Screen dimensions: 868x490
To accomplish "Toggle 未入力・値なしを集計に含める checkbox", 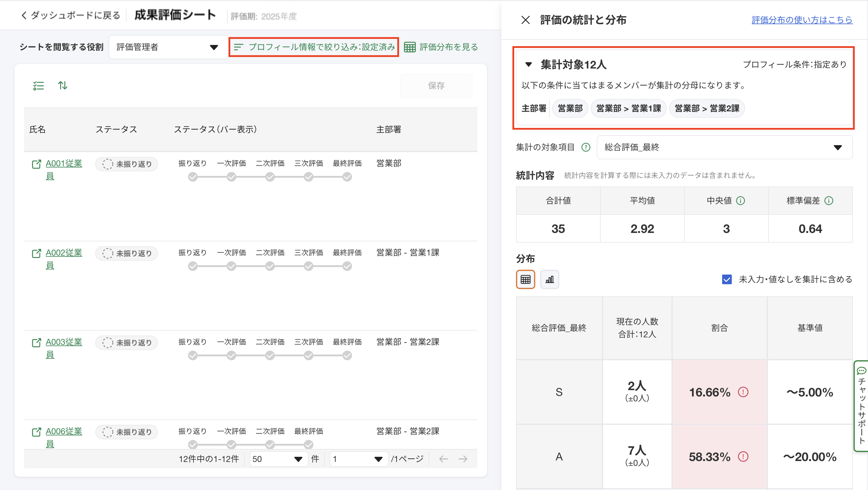I will pos(727,279).
